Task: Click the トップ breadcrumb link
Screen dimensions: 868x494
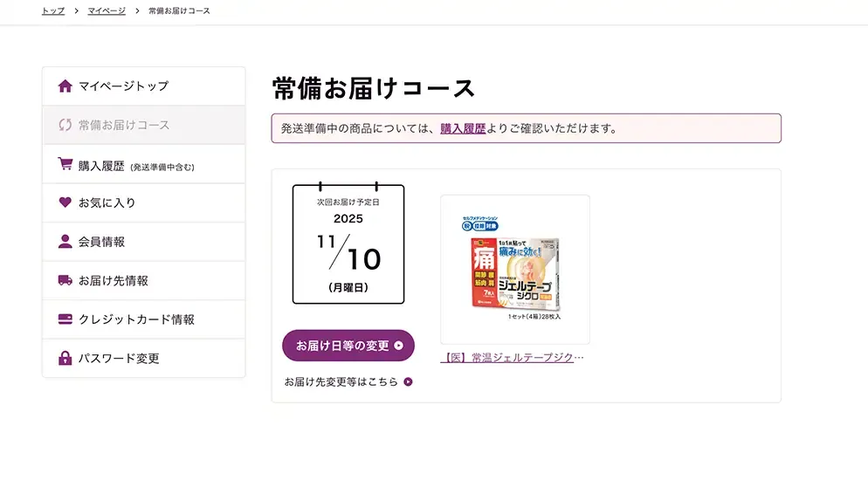Action: click(53, 10)
